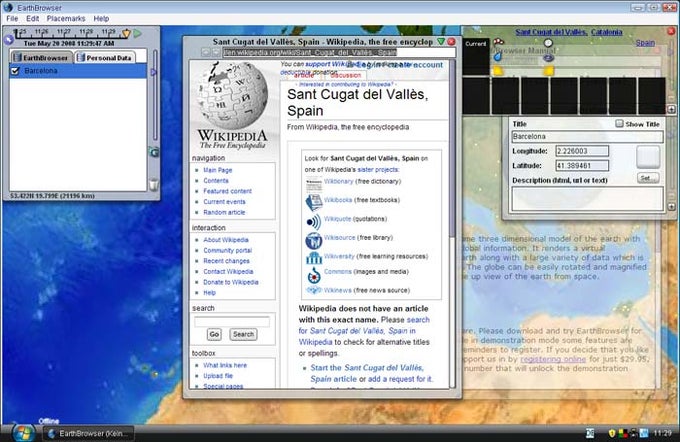The image size is (680, 442).
Task: Switch to the Personal Data tab
Action: click(105, 58)
